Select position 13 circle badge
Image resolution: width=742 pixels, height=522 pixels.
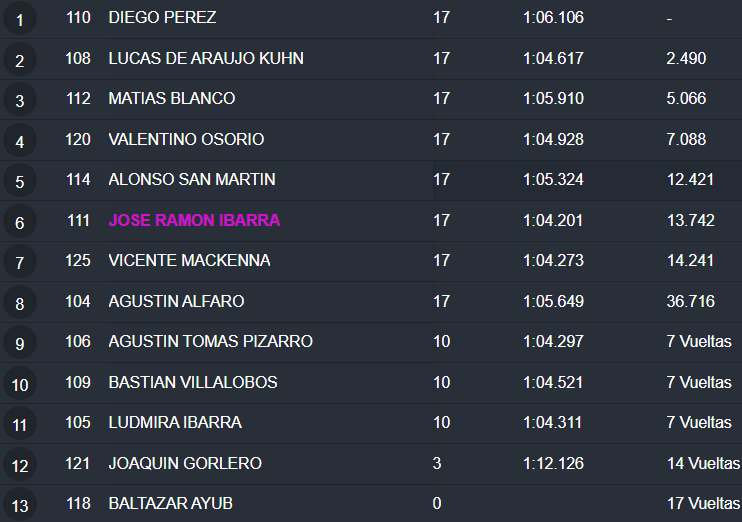[20, 505]
